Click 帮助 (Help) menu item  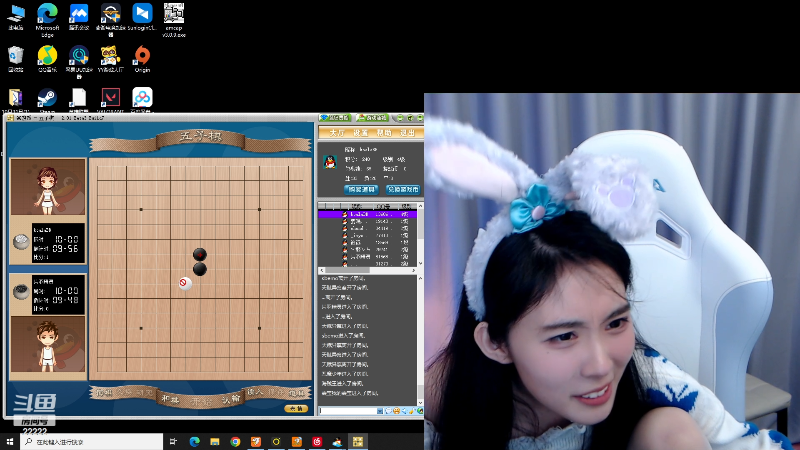384,133
